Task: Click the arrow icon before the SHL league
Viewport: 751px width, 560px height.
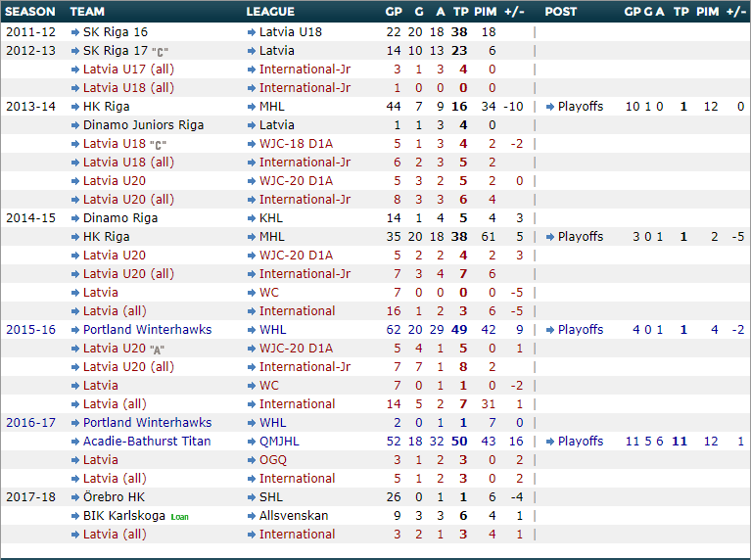Action: pyautogui.click(x=251, y=497)
